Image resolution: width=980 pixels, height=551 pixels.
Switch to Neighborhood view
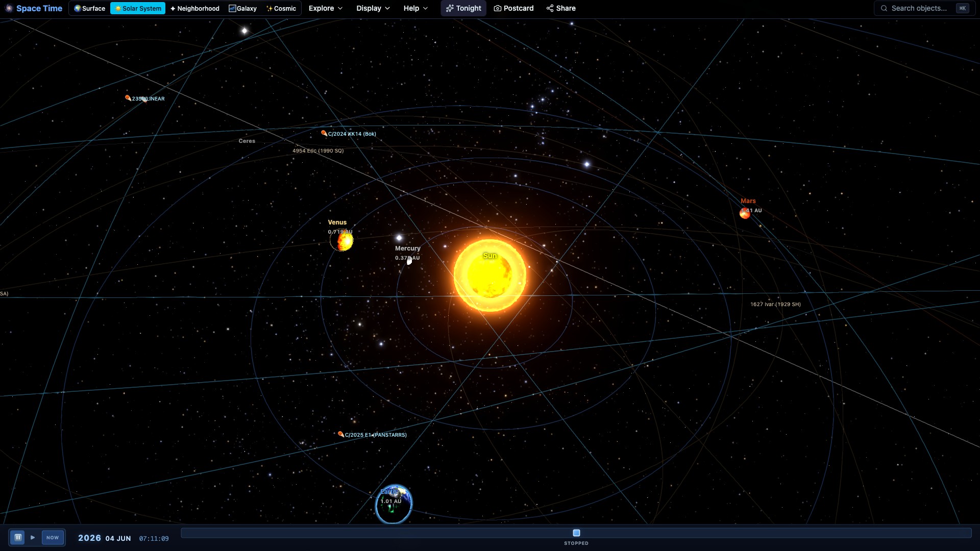click(x=195, y=8)
